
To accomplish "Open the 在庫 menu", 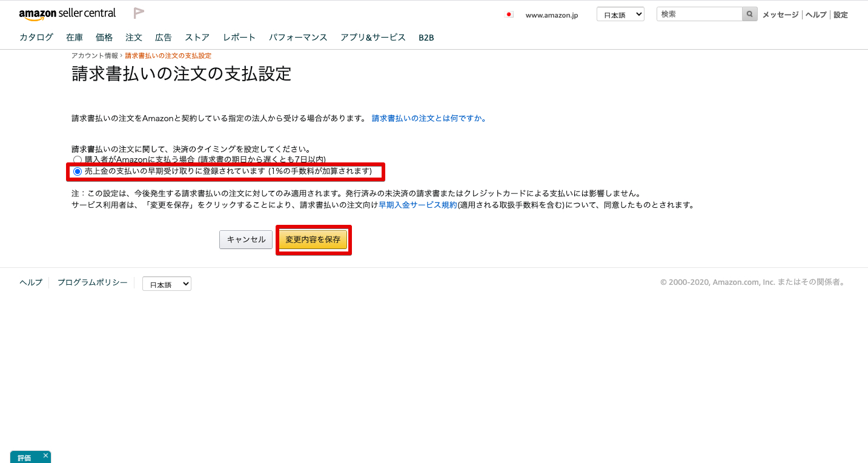I will coord(75,38).
